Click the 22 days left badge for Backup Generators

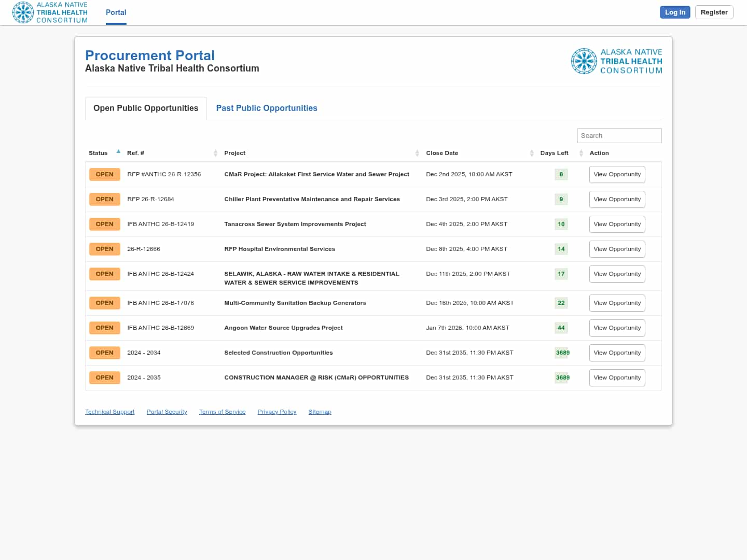point(561,303)
